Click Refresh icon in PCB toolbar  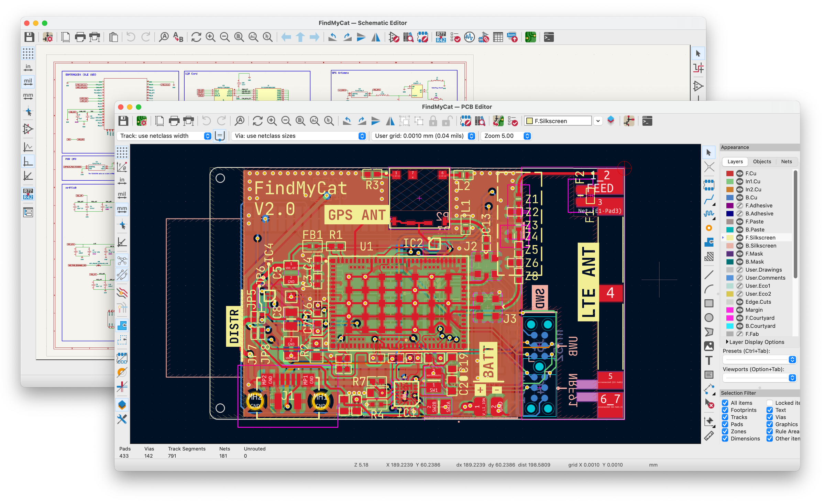(257, 121)
